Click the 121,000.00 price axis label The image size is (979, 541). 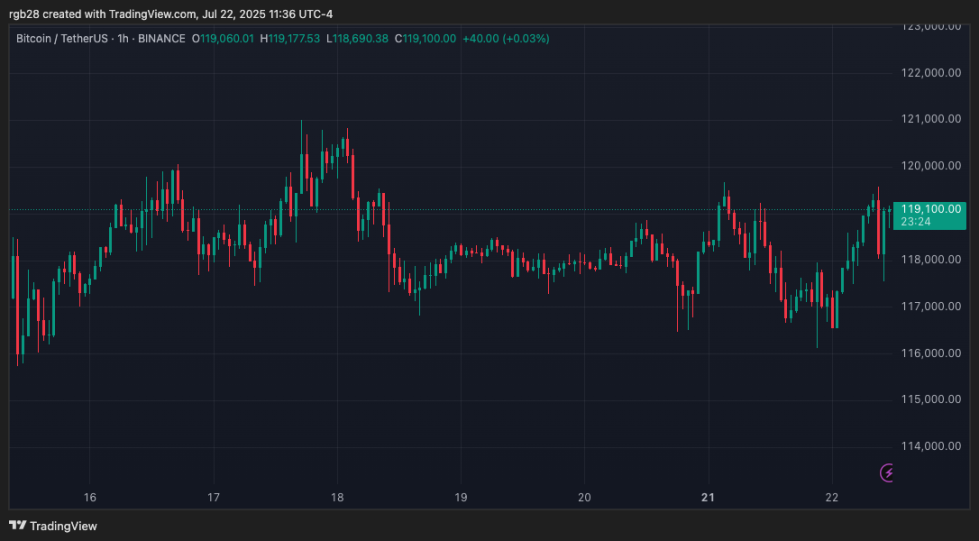click(930, 120)
